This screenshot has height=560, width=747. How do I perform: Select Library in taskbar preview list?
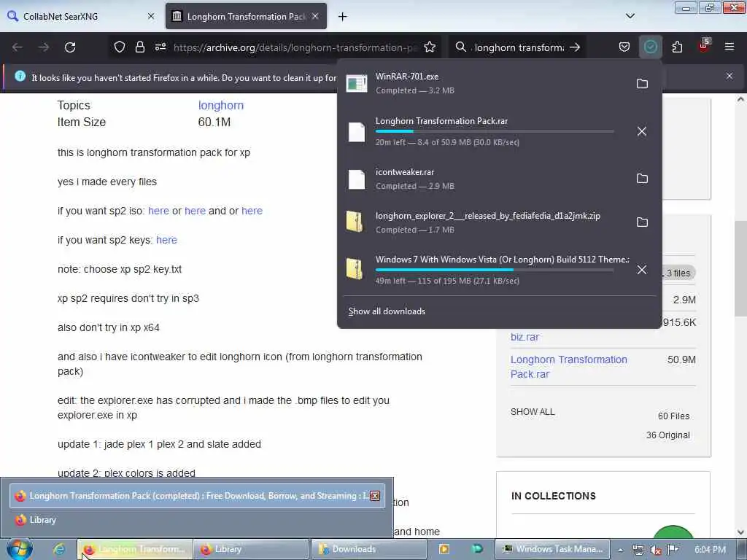[197, 520]
